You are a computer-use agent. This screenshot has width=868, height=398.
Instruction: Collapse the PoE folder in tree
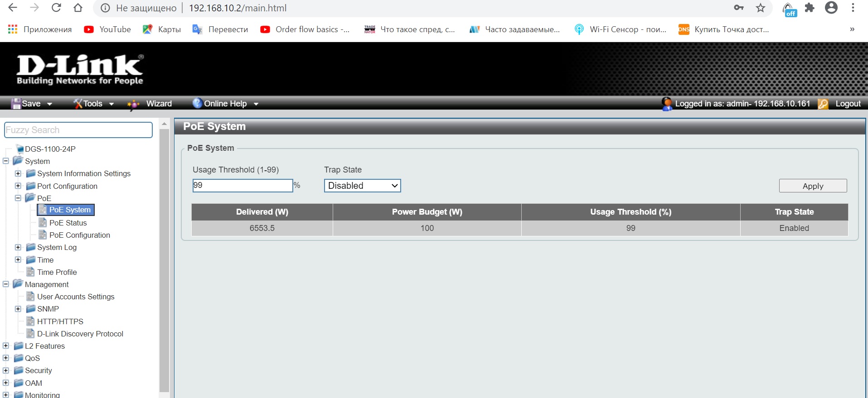pyautogui.click(x=18, y=198)
